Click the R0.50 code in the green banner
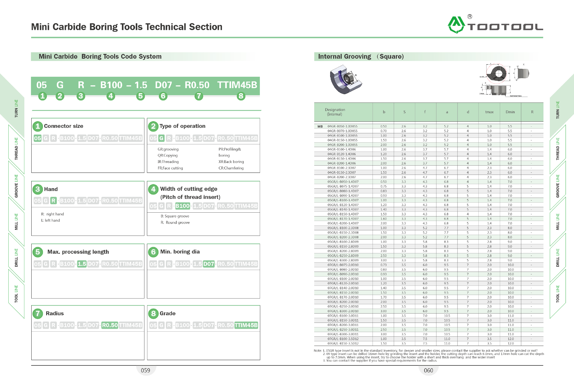This screenshot has height=392, width=574. point(197,85)
